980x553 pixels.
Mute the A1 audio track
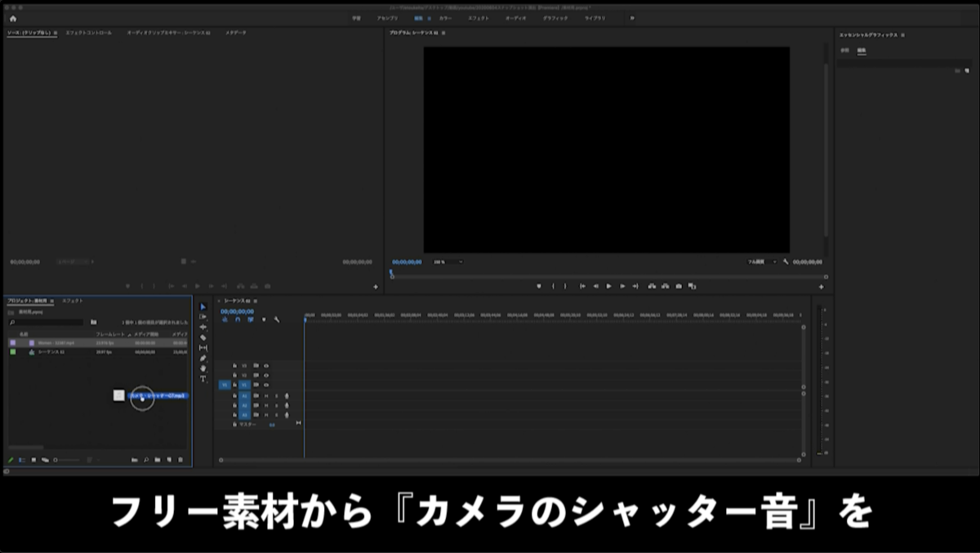[266, 396]
